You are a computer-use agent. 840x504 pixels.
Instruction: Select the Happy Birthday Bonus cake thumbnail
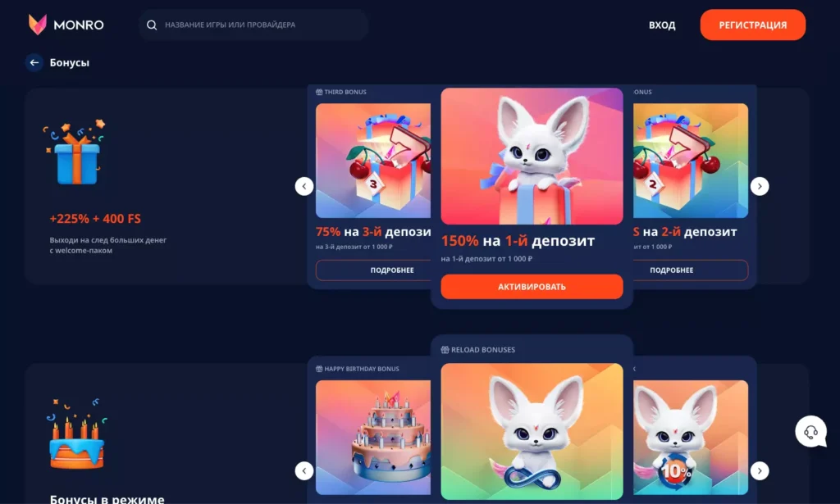coord(373,437)
